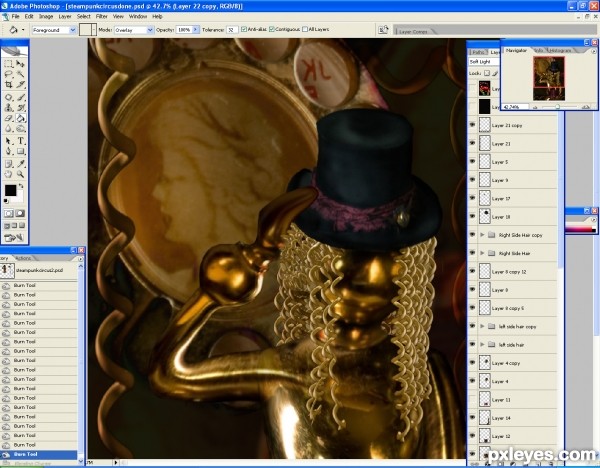Expand the Right Side Hair group
Viewport: 600px width, 468px height.
(x=483, y=253)
